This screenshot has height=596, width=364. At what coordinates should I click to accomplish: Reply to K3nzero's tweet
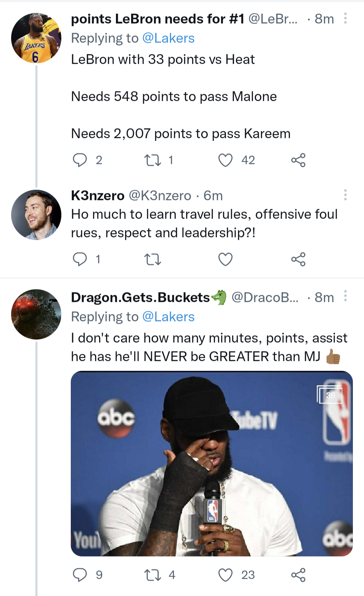tap(80, 259)
